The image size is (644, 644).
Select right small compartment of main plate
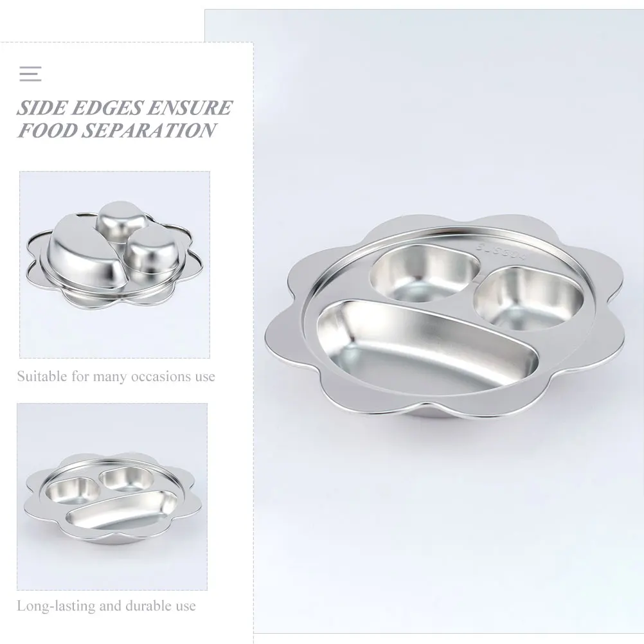pos(529,299)
